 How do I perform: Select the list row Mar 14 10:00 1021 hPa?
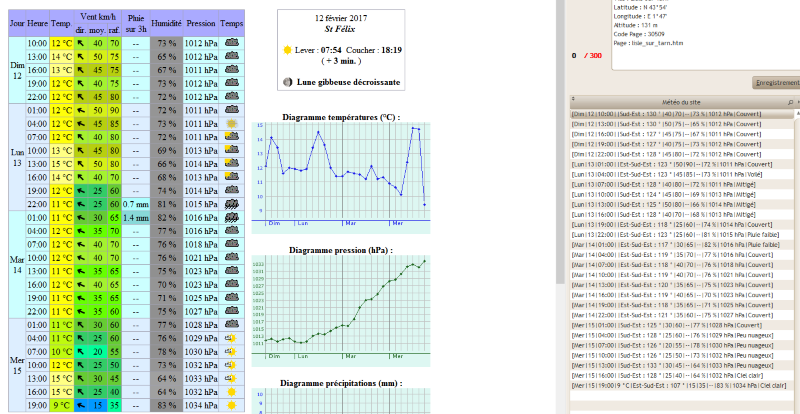(682, 275)
